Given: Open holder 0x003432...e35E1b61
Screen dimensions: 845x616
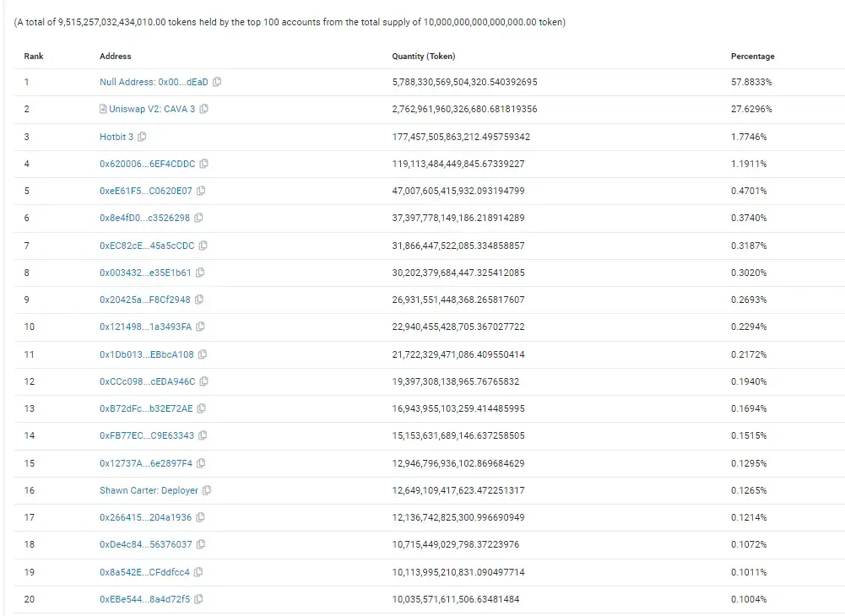Looking at the screenshot, I should pos(145,273).
